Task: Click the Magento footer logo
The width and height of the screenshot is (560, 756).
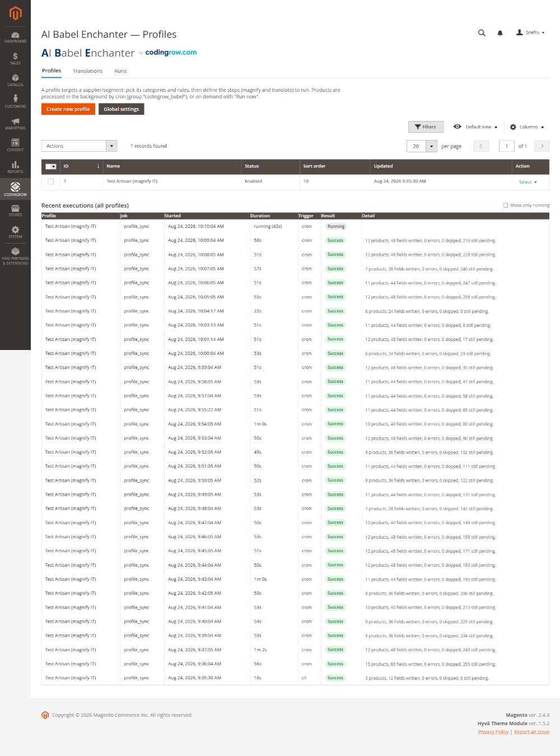Action: 45,715
